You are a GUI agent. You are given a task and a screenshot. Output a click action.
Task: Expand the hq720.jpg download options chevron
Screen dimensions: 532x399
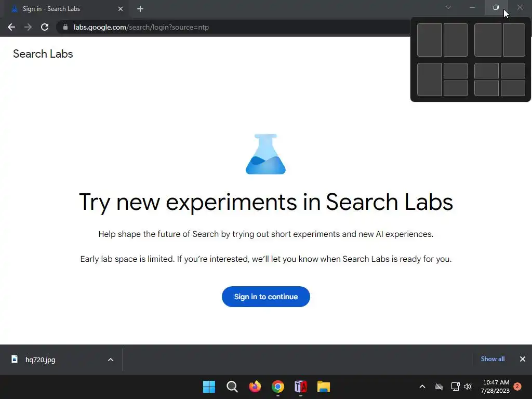tap(111, 360)
